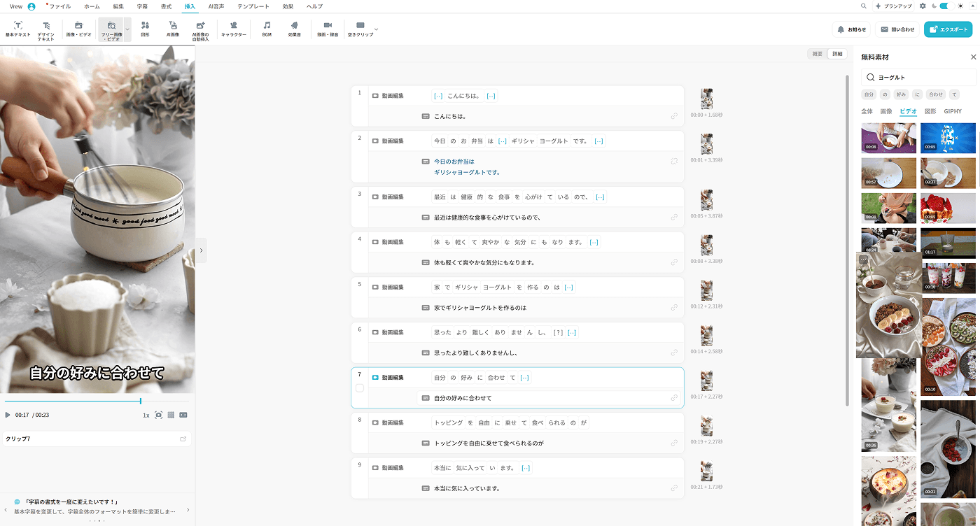Open the BGM music insert tool
980x526 pixels.
tap(267, 29)
